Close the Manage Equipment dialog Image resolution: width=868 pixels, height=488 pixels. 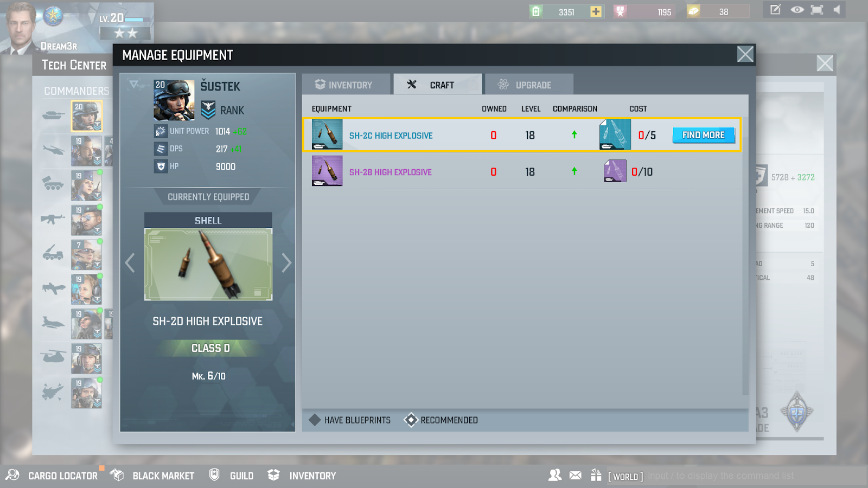point(745,54)
